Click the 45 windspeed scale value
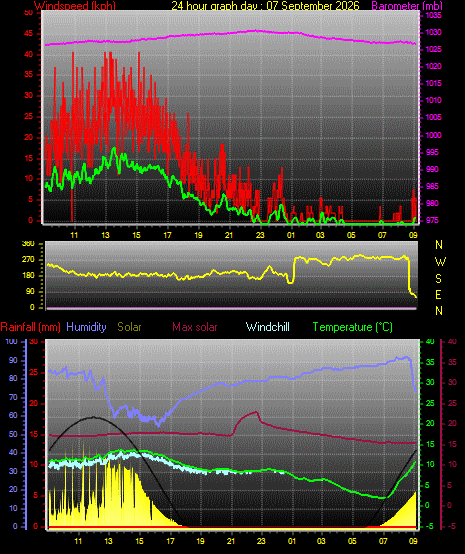Image resolution: width=465 pixels, height=554 pixels. [29, 34]
